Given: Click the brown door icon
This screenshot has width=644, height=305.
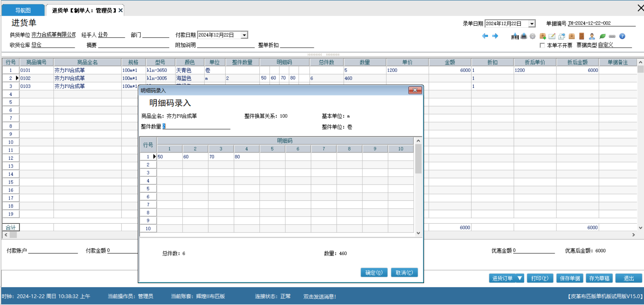Looking at the screenshot, I should pyautogui.click(x=581, y=36).
